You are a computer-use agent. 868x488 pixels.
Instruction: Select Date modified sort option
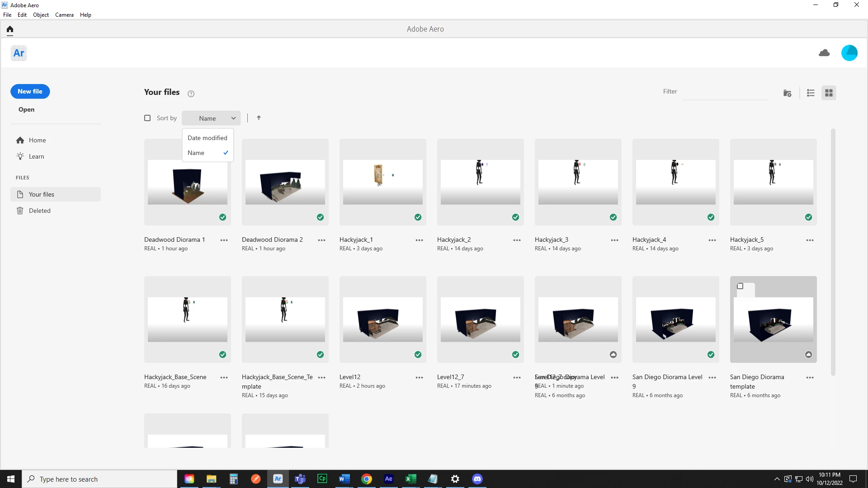coord(207,138)
